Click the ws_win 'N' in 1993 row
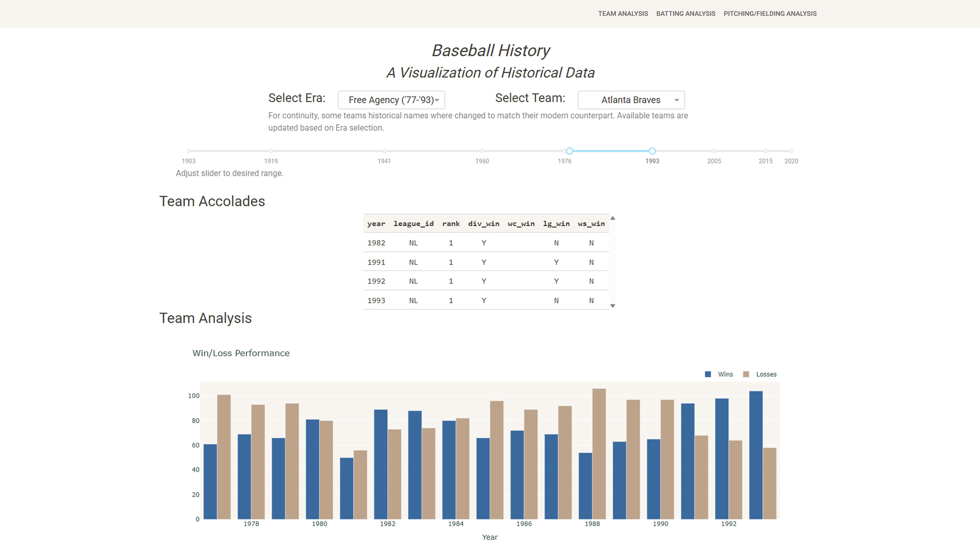The width and height of the screenshot is (980, 551). pyautogui.click(x=591, y=301)
